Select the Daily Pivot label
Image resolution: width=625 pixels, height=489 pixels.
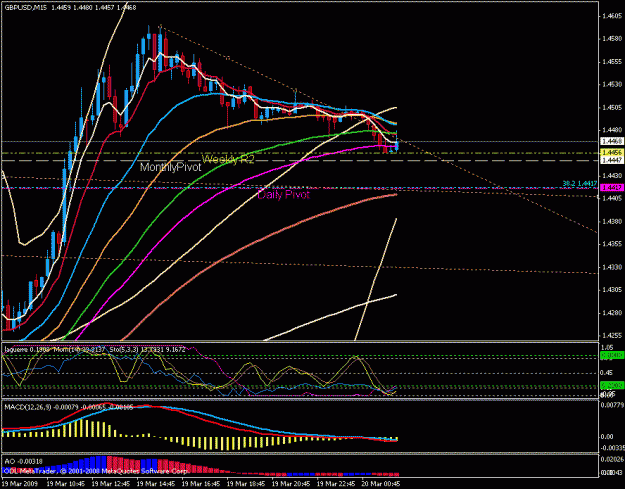click(283, 194)
